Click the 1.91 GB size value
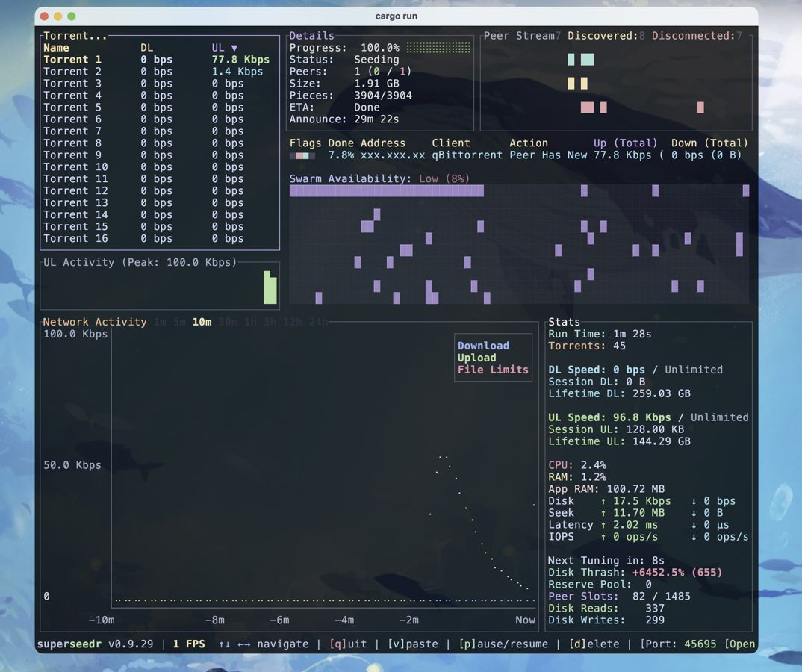This screenshot has height=672, width=802. point(376,84)
